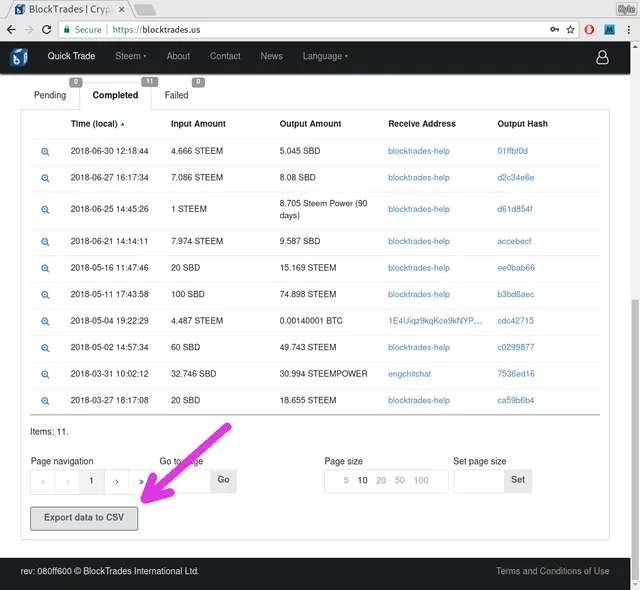This screenshot has width=640, height=590.
Task: View details of the 2018-06-25 14:45:26 trade
Action: [x=45, y=210]
